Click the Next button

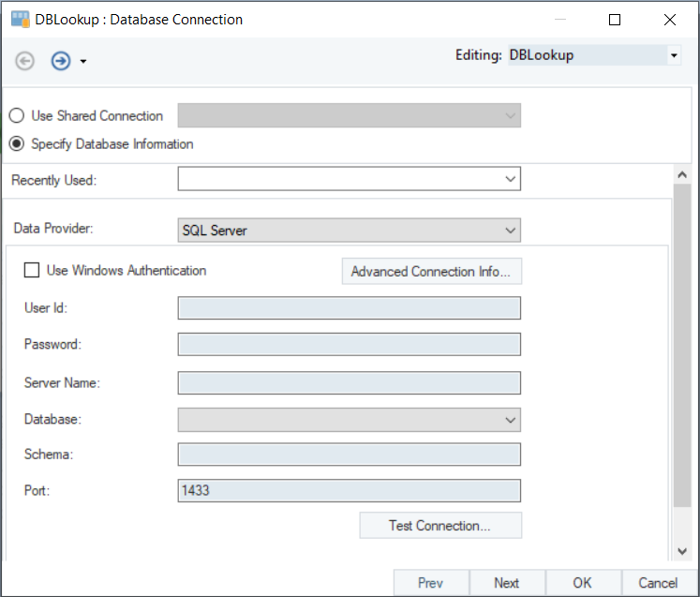pyautogui.click(x=507, y=583)
